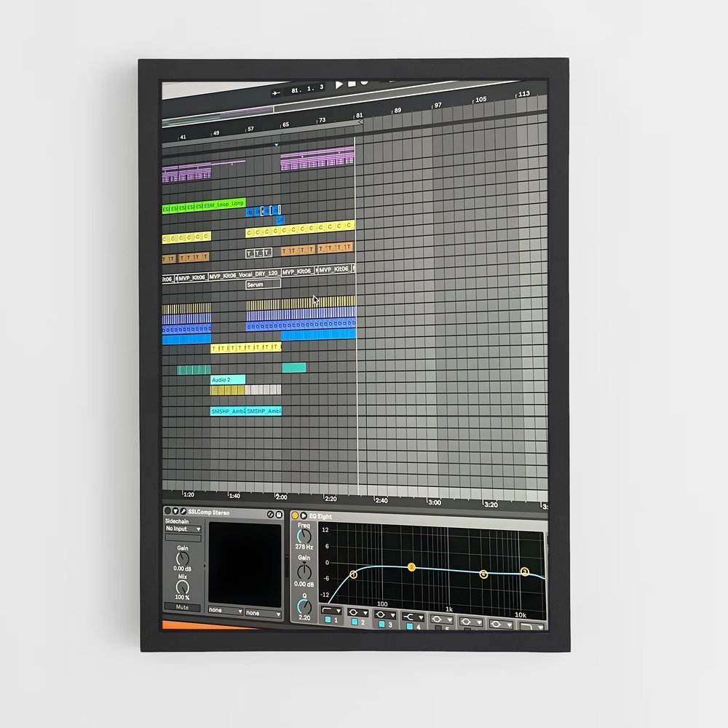
Task: Start playback with the Play button
Action: 339,84
